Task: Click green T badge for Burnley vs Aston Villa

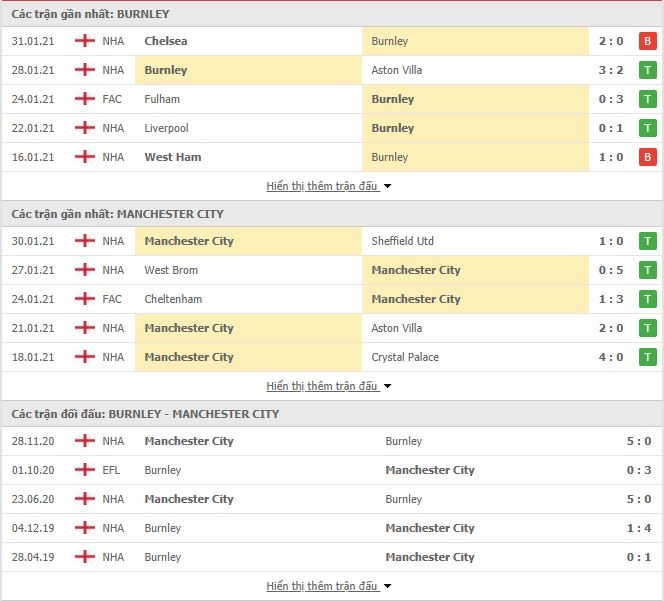Action: click(647, 70)
